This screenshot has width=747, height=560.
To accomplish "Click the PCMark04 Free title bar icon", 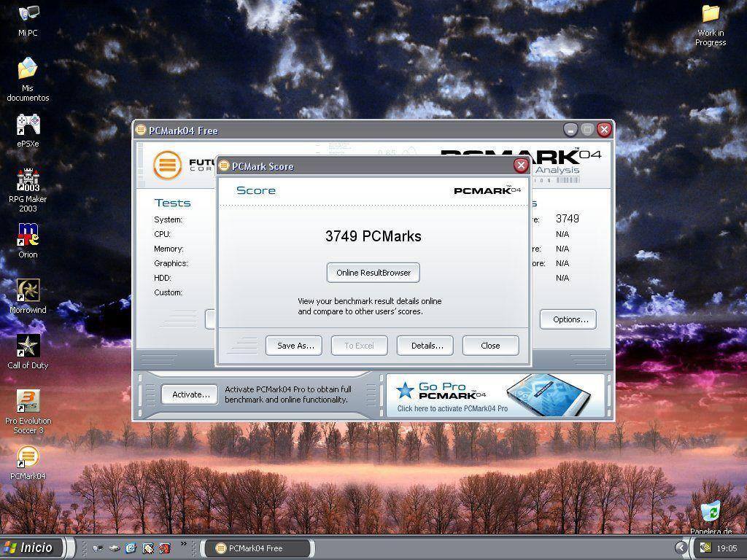I will pos(141,130).
